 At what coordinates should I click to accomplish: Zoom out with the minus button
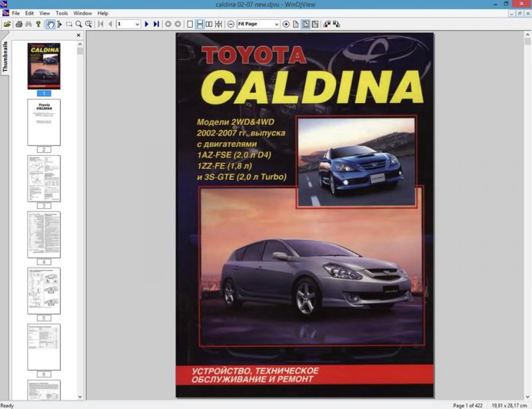pyautogui.click(x=231, y=24)
